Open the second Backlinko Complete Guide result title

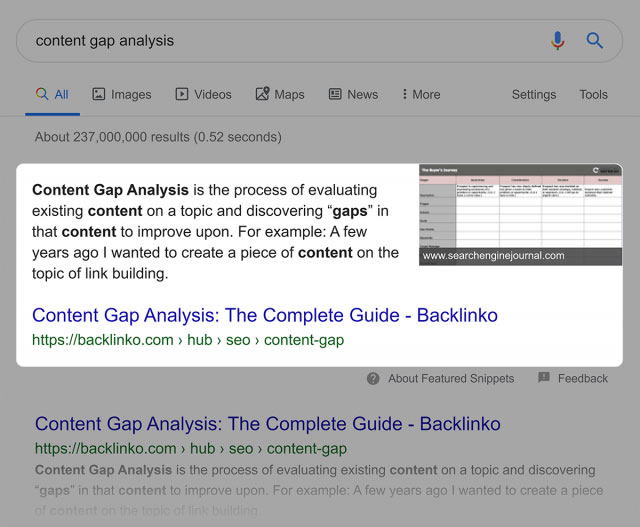pos(268,424)
